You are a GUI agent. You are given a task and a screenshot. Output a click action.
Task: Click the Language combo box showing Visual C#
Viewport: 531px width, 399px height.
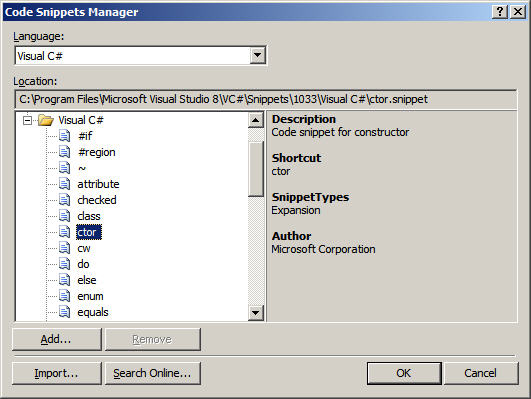click(140, 56)
